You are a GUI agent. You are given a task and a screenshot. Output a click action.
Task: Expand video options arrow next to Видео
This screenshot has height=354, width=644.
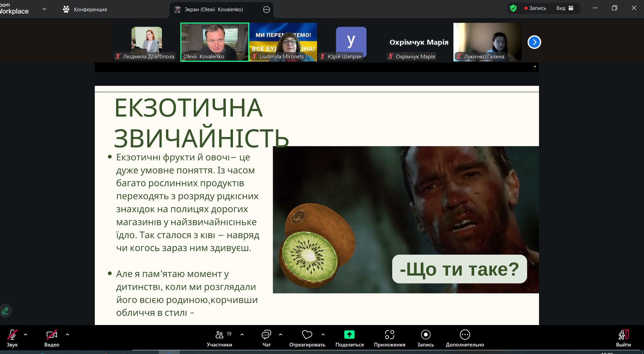tap(68, 335)
